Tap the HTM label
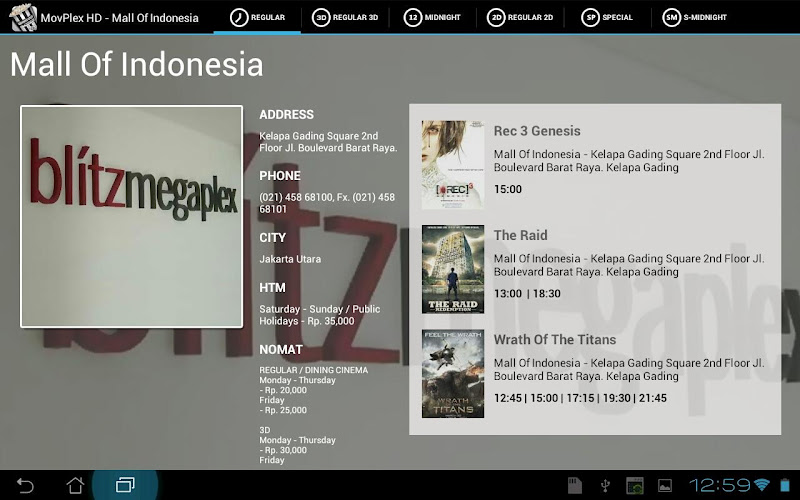800x500 pixels. (x=272, y=288)
